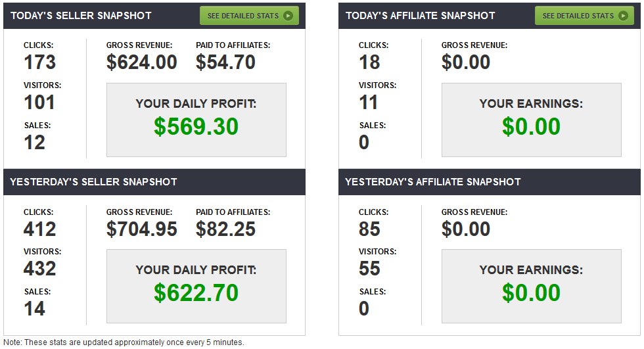Click yesterday's seller sales count 14

click(35, 308)
